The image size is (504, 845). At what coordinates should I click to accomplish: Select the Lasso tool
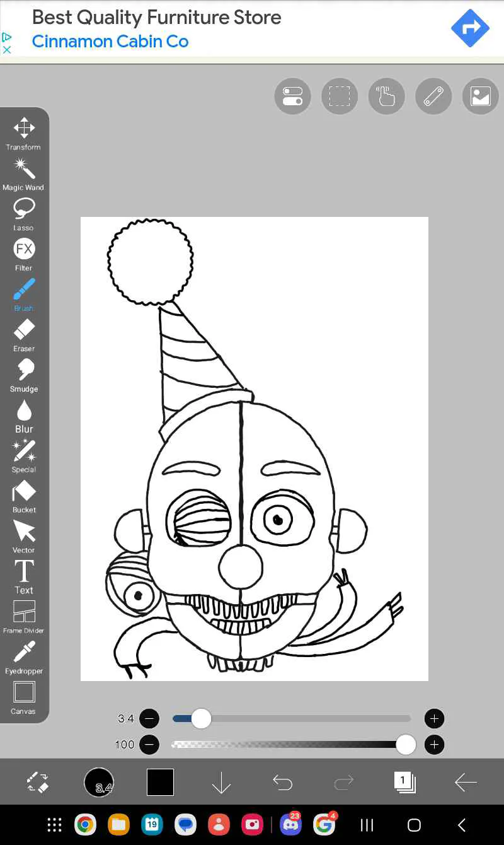24,214
